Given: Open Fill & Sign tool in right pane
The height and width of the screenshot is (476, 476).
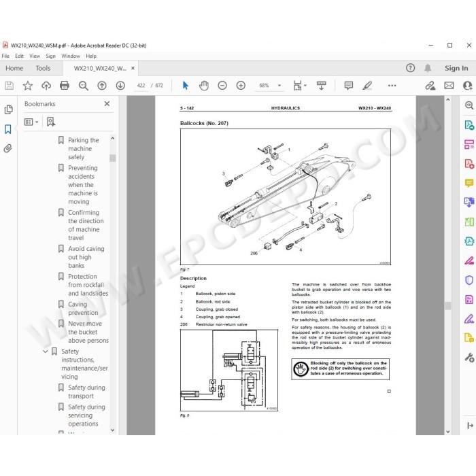Looking at the screenshot, I should pos(469,319).
